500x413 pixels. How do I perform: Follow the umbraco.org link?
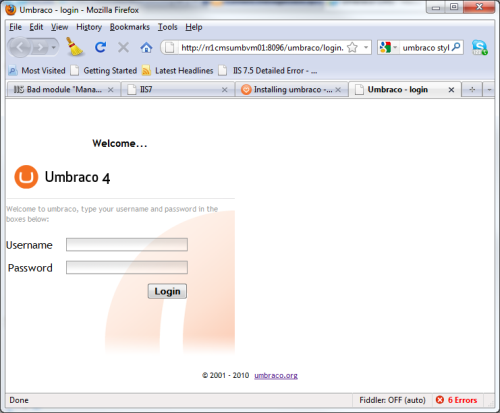[276, 375]
